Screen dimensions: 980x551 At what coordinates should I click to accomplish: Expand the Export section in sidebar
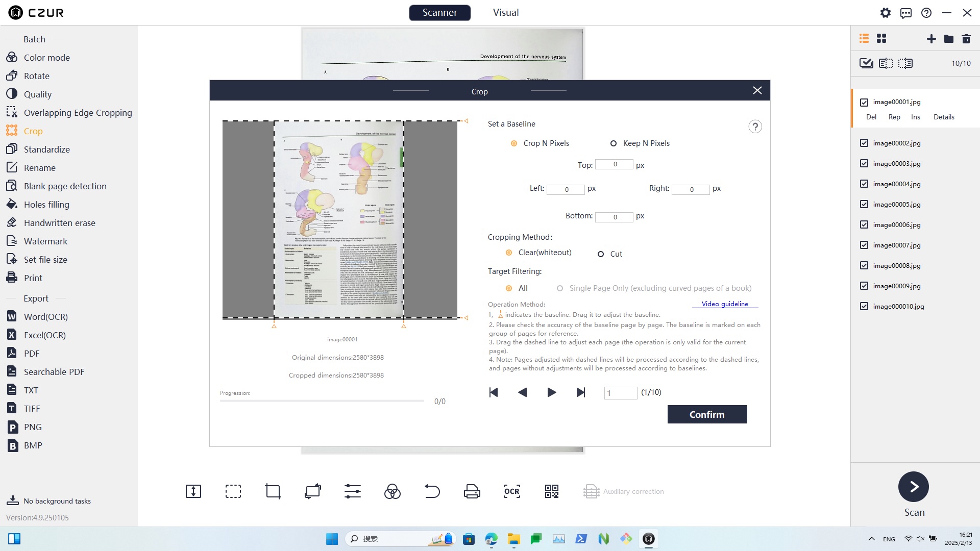[36, 298]
